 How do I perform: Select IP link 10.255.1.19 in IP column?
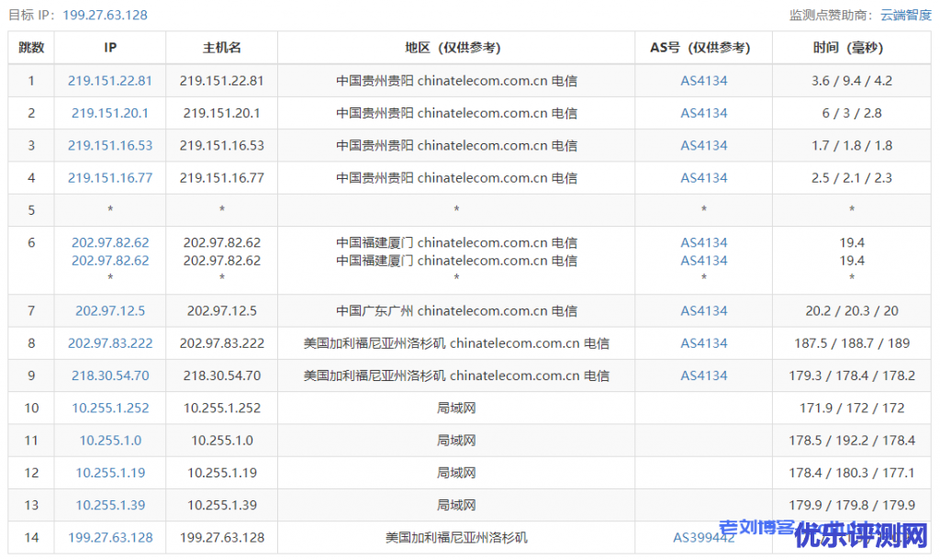click(x=110, y=473)
